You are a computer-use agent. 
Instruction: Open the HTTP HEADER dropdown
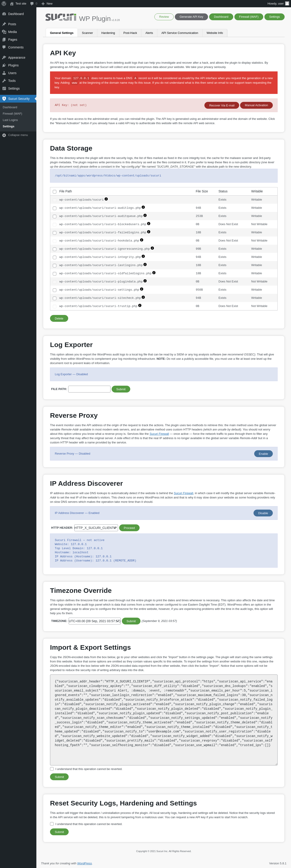(x=96, y=528)
